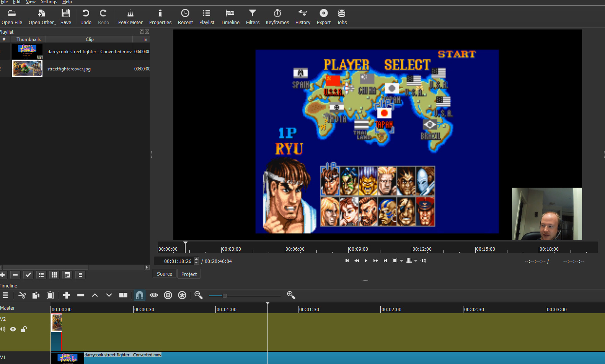
Task: Toggle timeline snapping magnet
Action: point(140,295)
